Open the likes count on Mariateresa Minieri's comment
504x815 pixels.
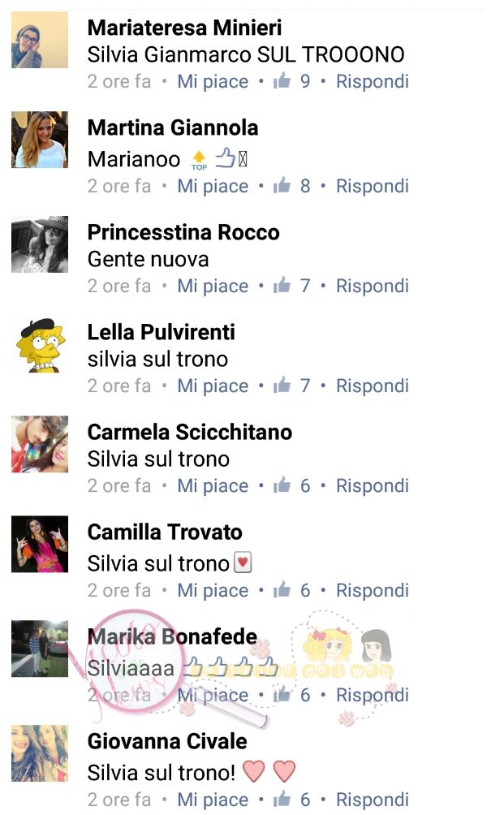[291, 81]
